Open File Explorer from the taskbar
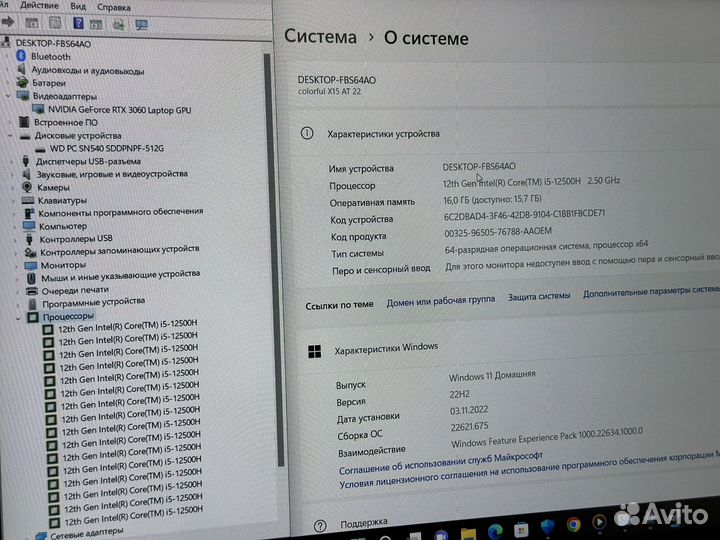 point(468,534)
